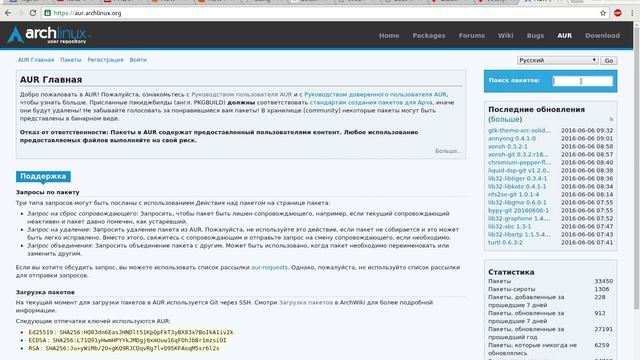The image size is (640, 360).
Task: Click the (больше) link under Последние обновления
Action: [x=505, y=119]
